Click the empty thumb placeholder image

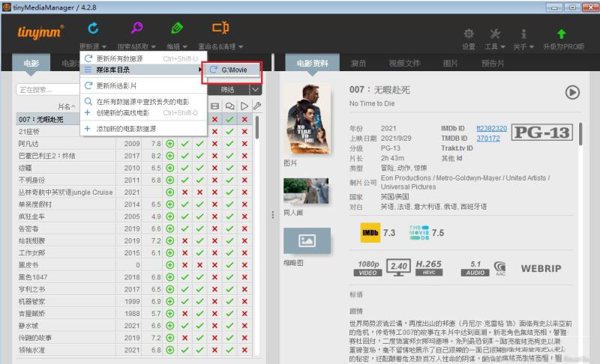coord(307,240)
